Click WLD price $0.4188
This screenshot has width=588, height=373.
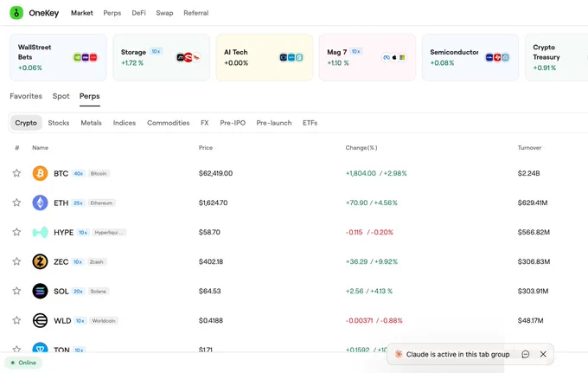click(211, 320)
